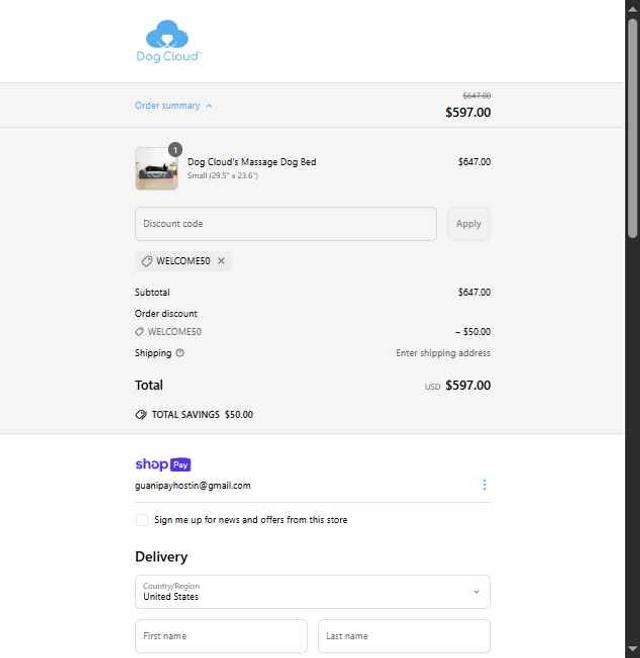Open the Massage Dog Bed product thumbnail
The height and width of the screenshot is (658, 640).
[157, 168]
